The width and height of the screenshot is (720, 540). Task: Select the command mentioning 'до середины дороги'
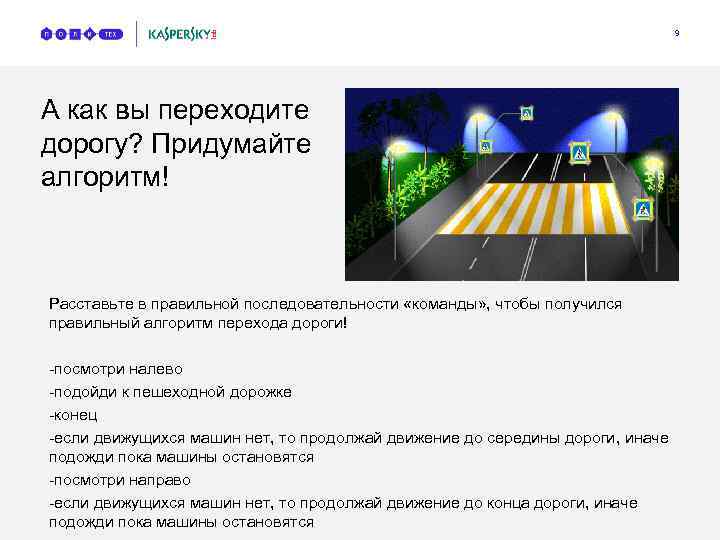coord(359,448)
